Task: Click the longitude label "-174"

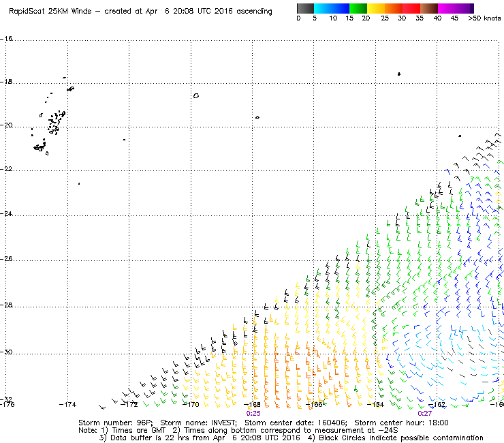Action: (x=68, y=404)
